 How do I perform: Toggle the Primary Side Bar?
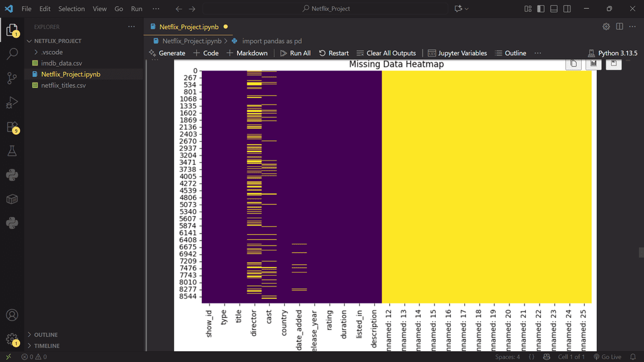[540, 9]
